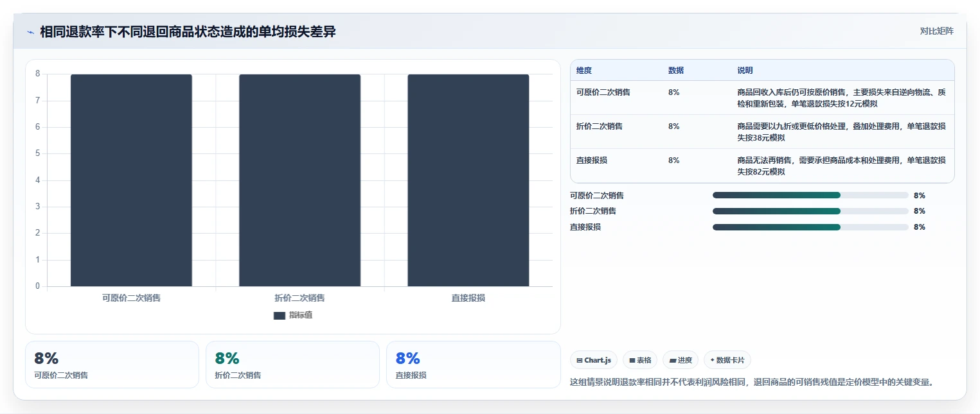Viewport: 980px width, 414px height.
Task: Click the 直接报损 bar in chart
Action: [x=468, y=180]
